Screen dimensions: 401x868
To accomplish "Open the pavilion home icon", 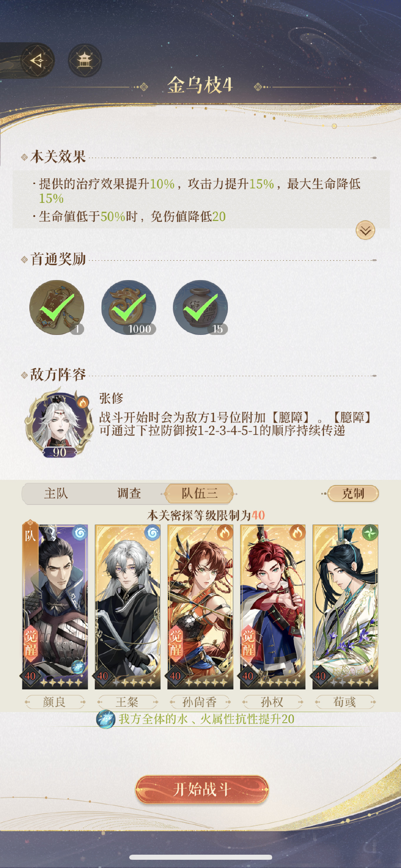I will 85,60.
